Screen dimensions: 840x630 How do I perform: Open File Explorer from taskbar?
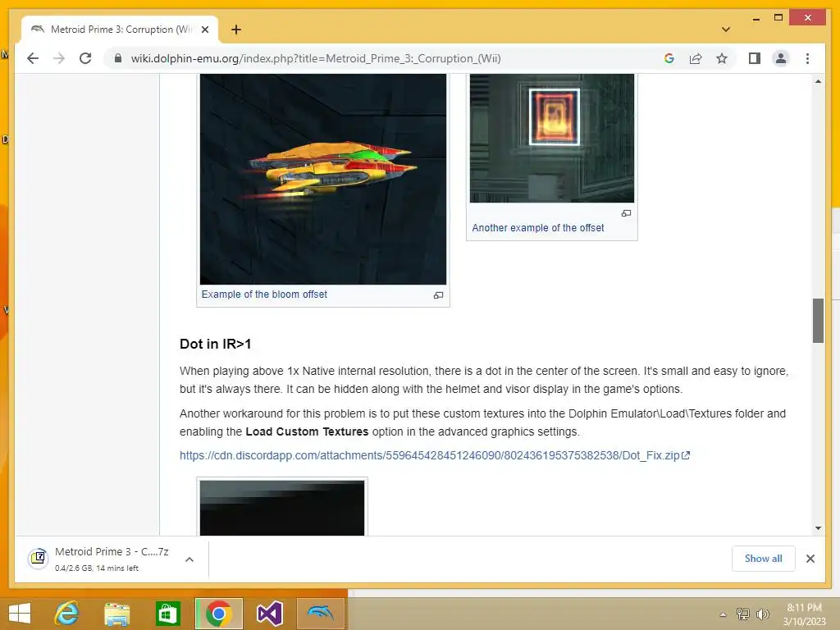click(117, 614)
